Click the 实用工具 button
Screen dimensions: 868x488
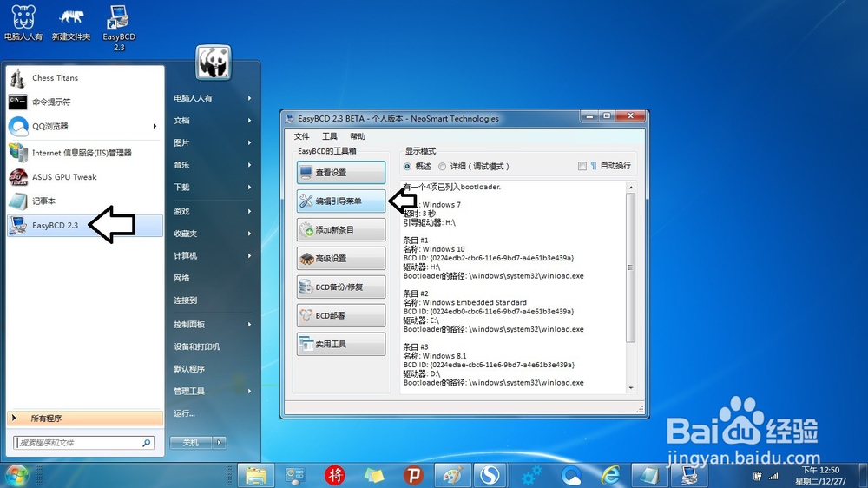pyautogui.click(x=341, y=345)
